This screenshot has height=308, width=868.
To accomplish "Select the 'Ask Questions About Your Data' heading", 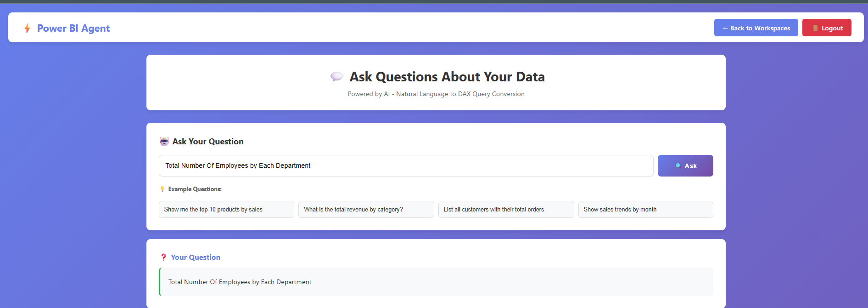I will [447, 77].
